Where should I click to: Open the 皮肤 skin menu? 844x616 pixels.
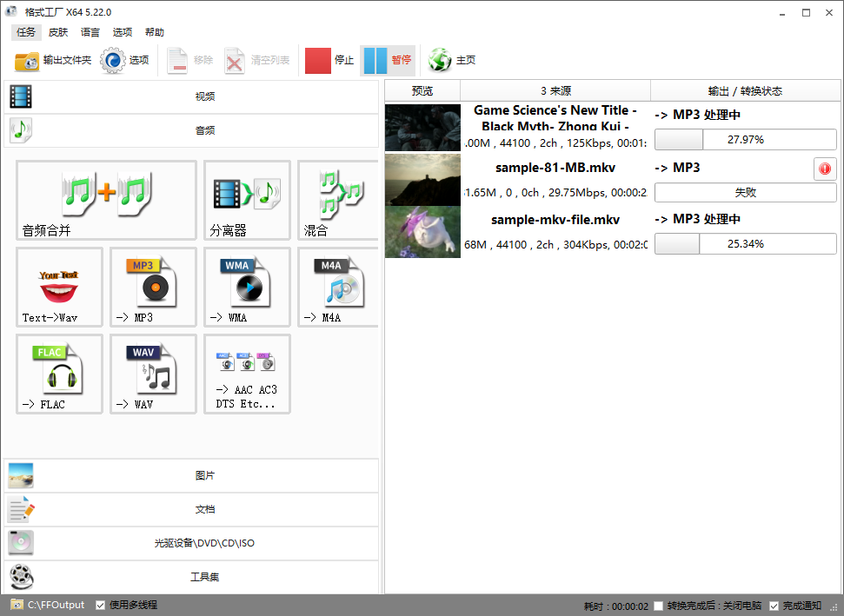coord(57,32)
